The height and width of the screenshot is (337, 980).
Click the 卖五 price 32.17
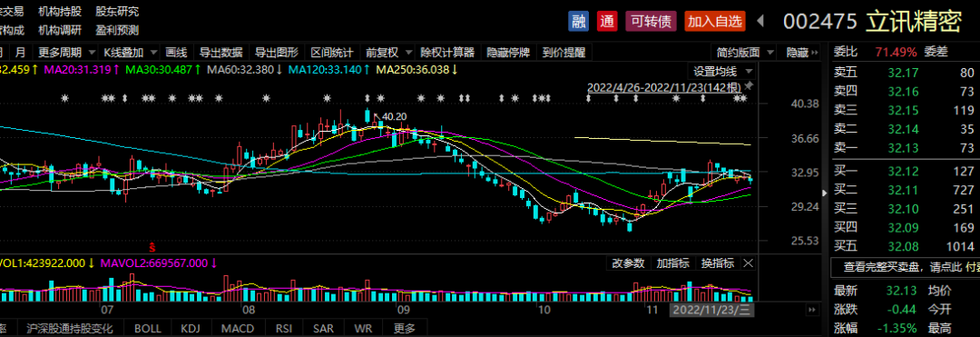(x=903, y=74)
